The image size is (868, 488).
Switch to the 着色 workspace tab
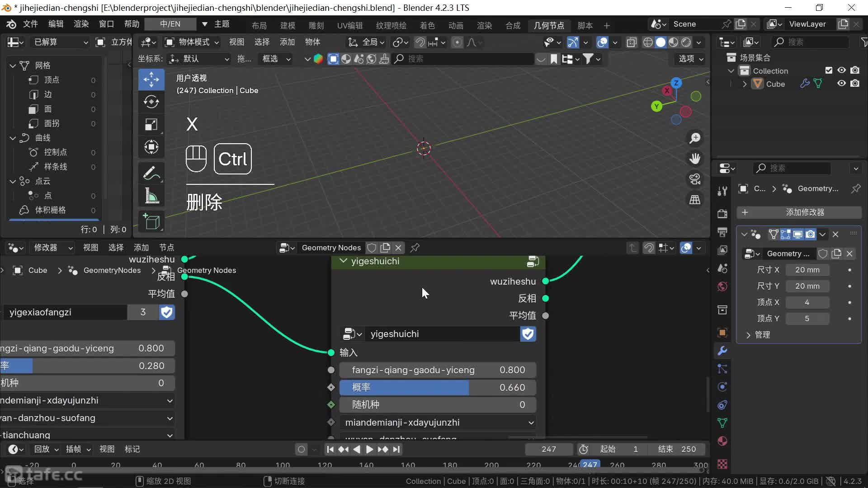(x=427, y=25)
